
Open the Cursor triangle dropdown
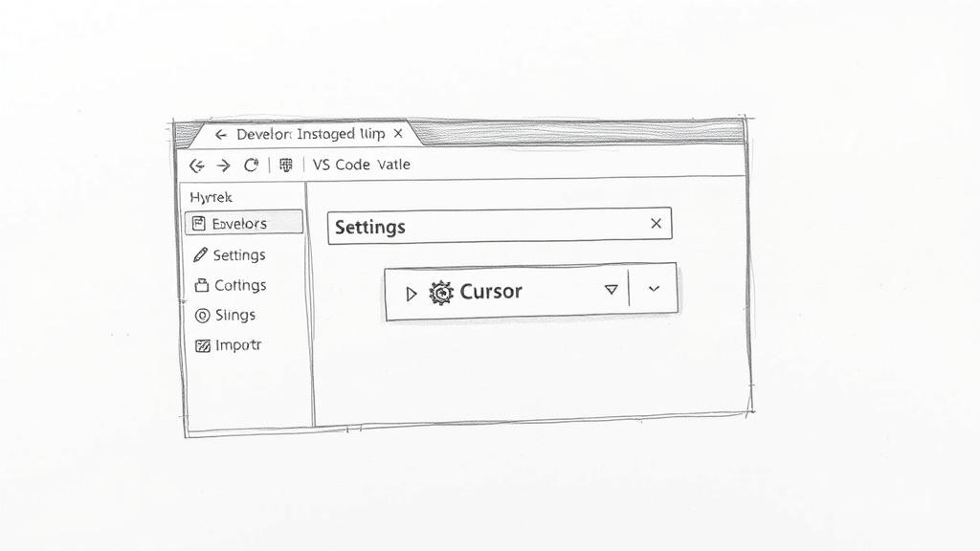(x=612, y=289)
